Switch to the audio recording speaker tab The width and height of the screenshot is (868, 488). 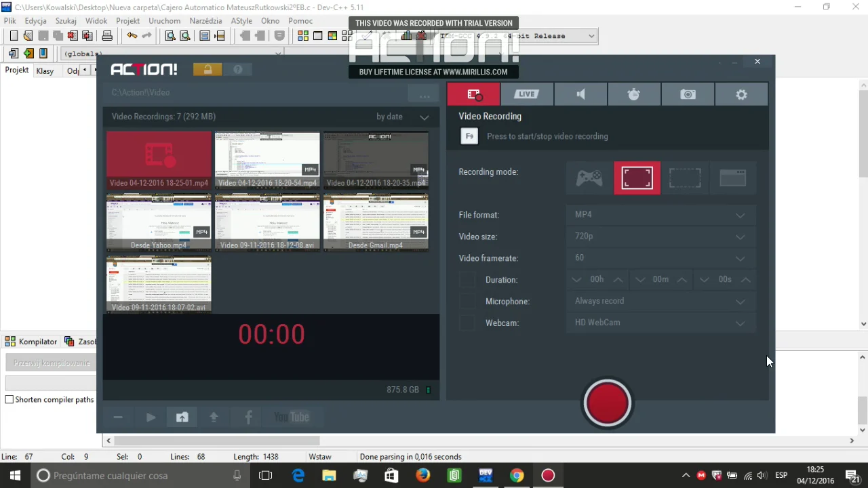click(580, 94)
